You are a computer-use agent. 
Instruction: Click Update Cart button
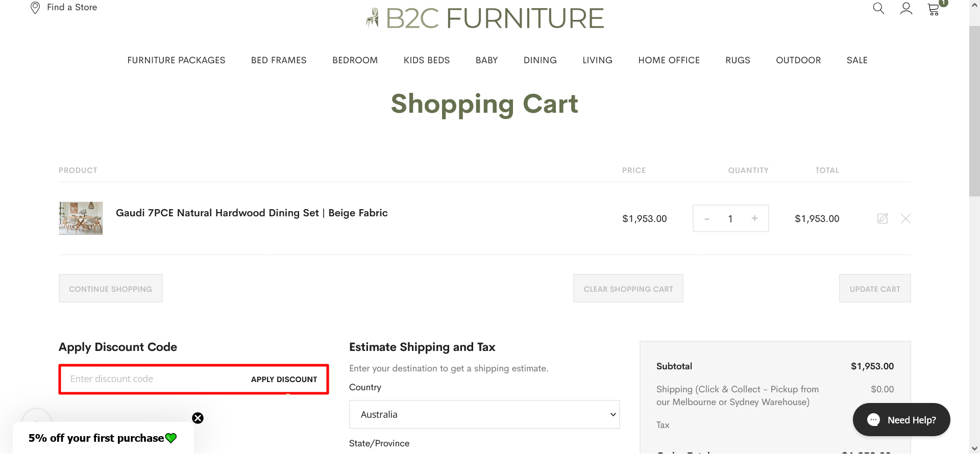click(x=875, y=289)
